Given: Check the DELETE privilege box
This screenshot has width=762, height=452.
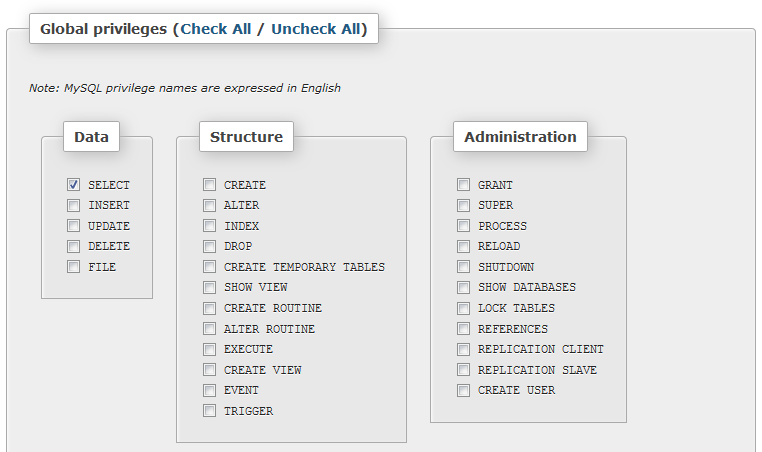Looking at the screenshot, I should [x=74, y=246].
